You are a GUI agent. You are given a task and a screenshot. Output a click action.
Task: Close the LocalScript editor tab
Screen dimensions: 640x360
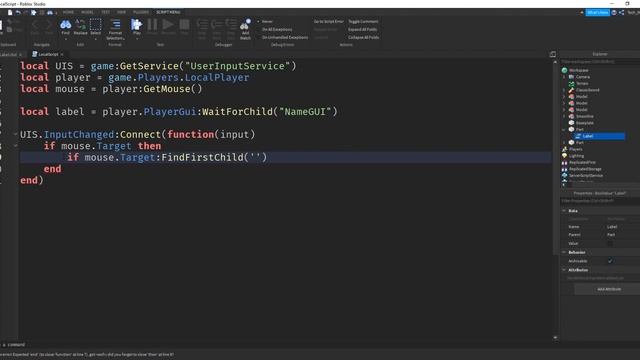62,54
